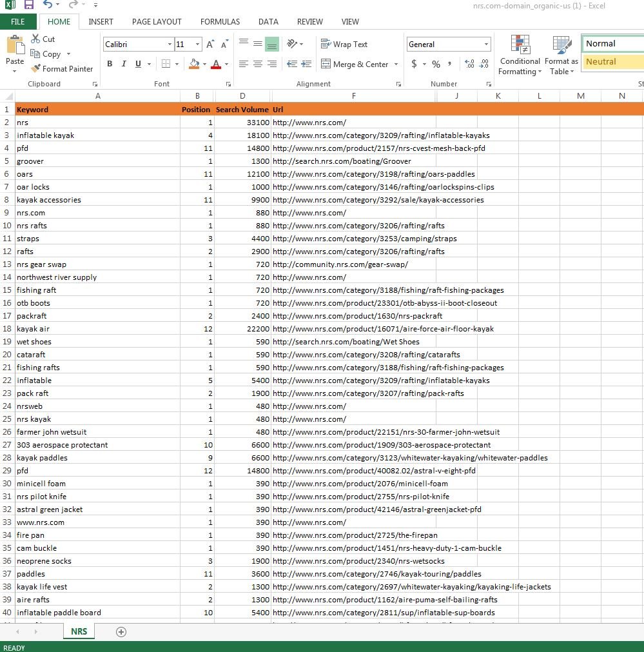644x652 pixels.
Task: Top align cell contents
Action: [244, 43]
